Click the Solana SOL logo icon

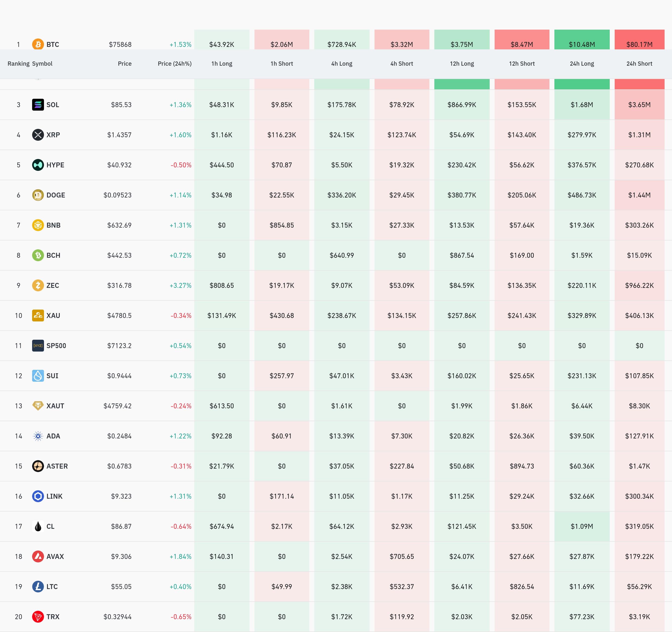[x=38, y=105]
